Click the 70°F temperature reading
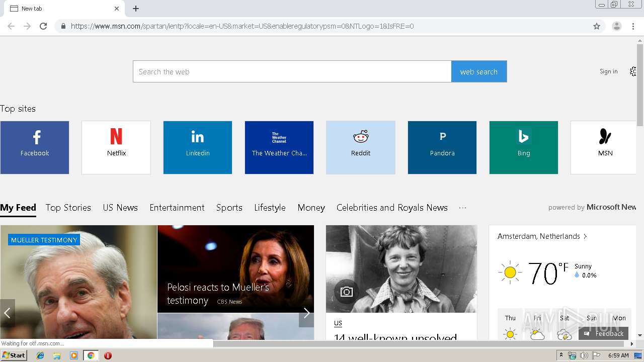 pyautogui.click(x=548, y=273)
